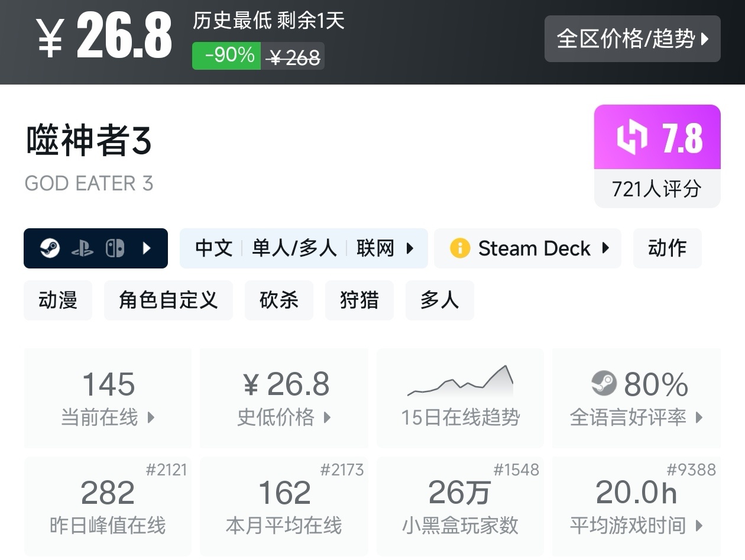Expand the platform list arrow
Screen dimensions: 745x560
pyautogui.click(x=147, y=248)
